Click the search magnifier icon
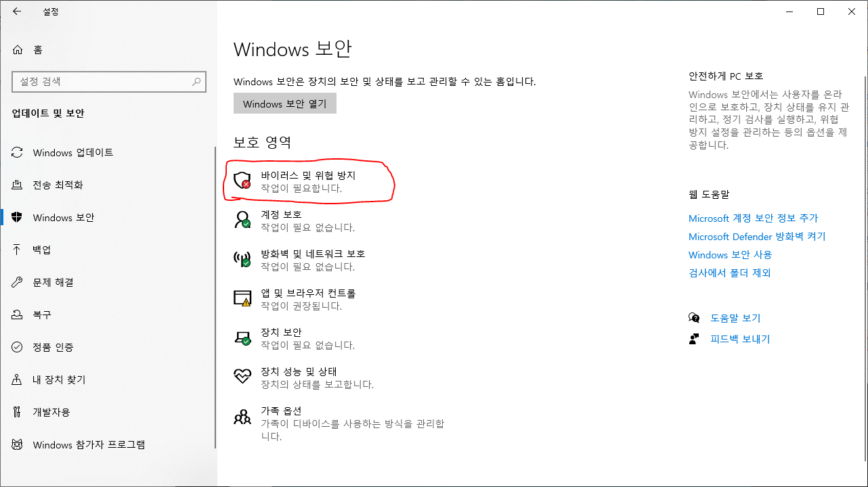This screenshot has height=487, width=868. tap(196, 82)
